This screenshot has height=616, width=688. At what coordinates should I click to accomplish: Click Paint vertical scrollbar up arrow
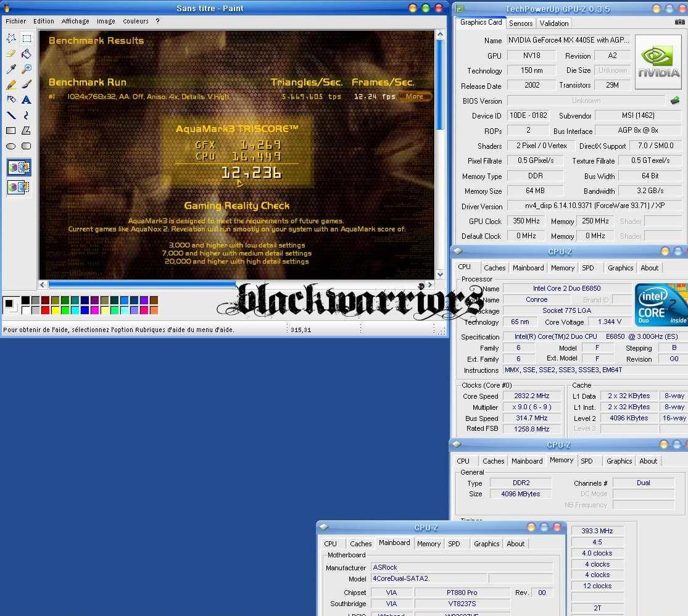pyautogui.click(x=440, y=34)
